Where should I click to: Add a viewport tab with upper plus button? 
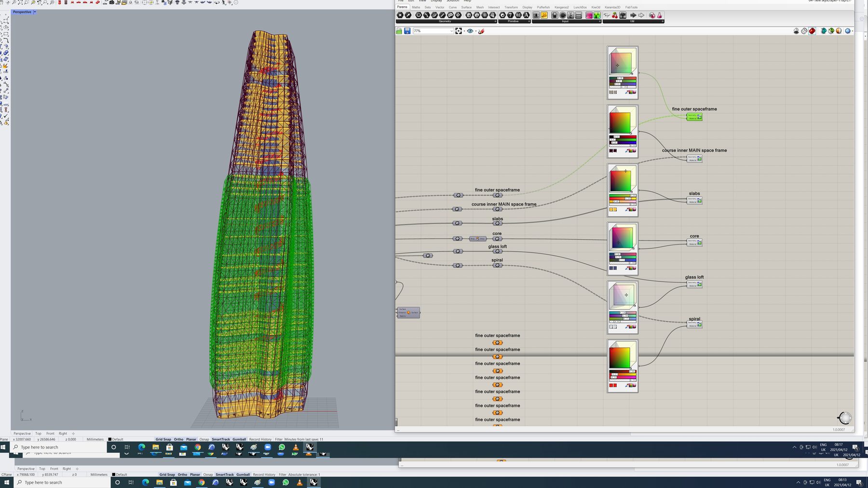point(73,434)
